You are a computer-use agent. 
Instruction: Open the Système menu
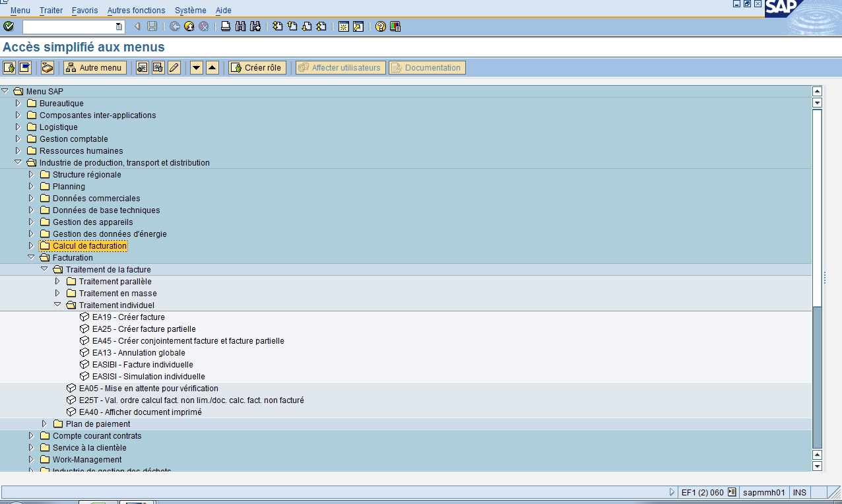[x=191, y=11]
